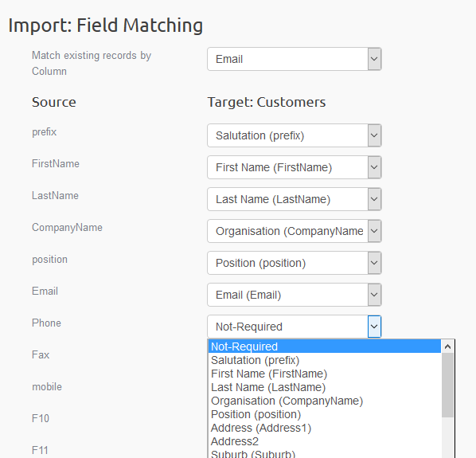Select Organisation (CompanyName) list option

(325, 401)
